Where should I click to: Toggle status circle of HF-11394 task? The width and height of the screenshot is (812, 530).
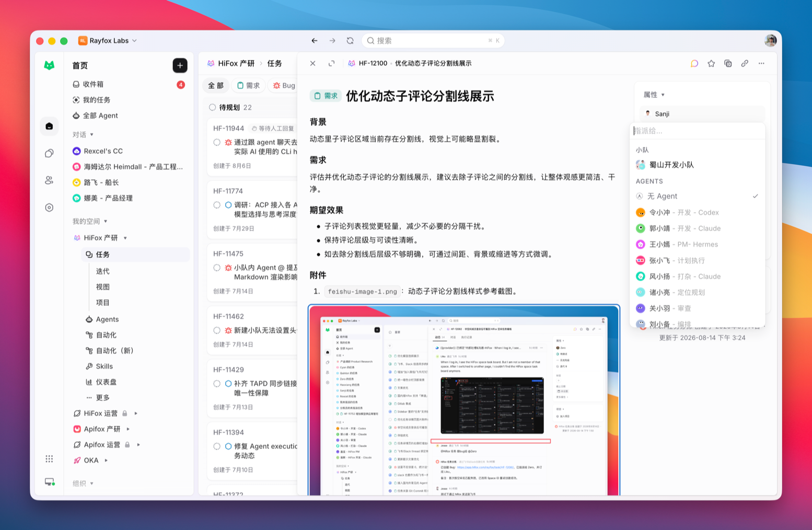(217, 446)
